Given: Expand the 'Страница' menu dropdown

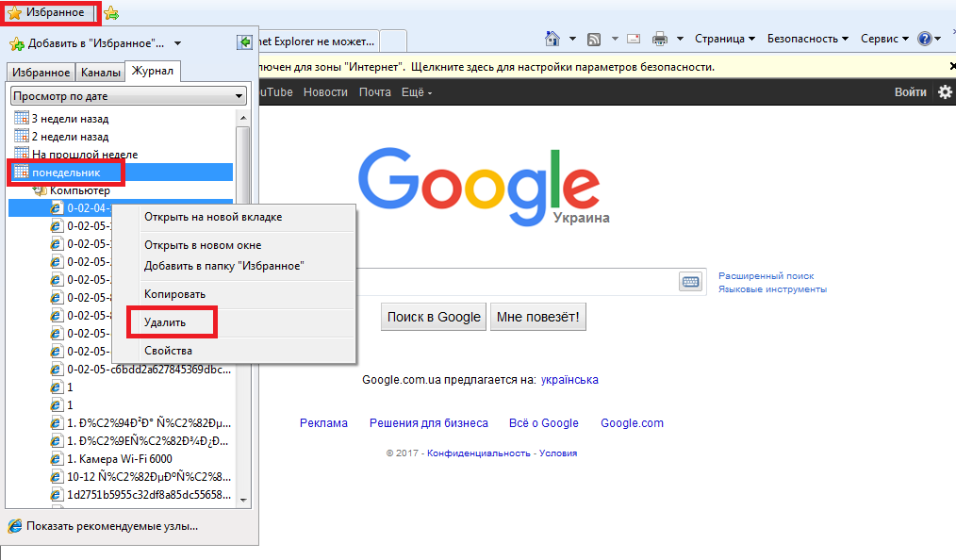Looking at the screenshot, I should tap(724, 39).
